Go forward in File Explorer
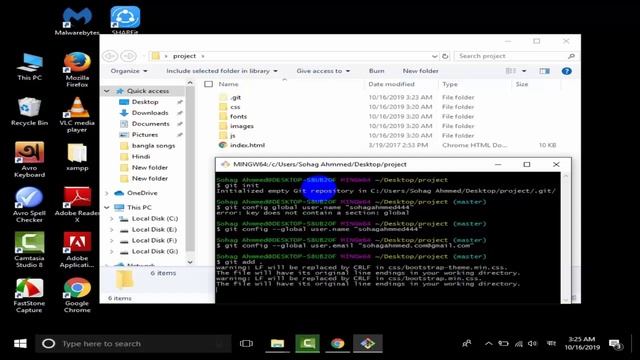The image size is (640, 360). click(129, 56)
